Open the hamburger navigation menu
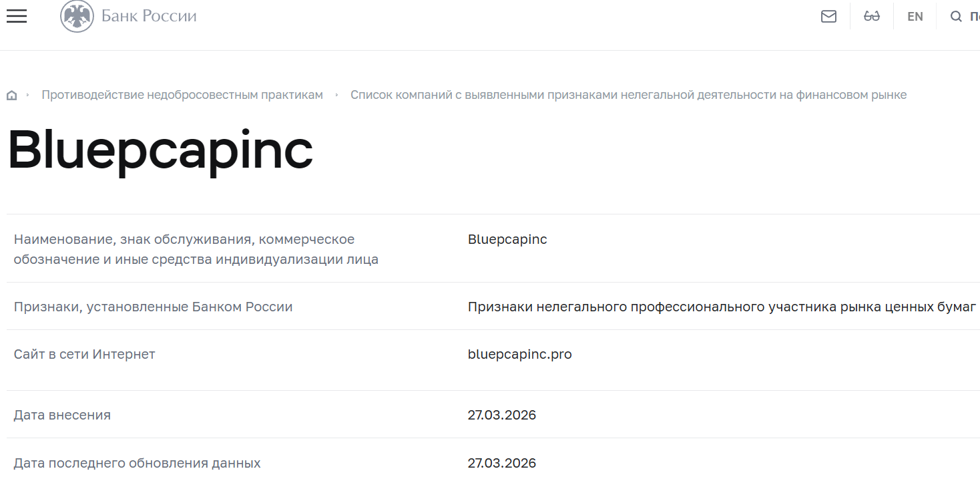This screenshot has width=980, height=483. coord(16,16)
